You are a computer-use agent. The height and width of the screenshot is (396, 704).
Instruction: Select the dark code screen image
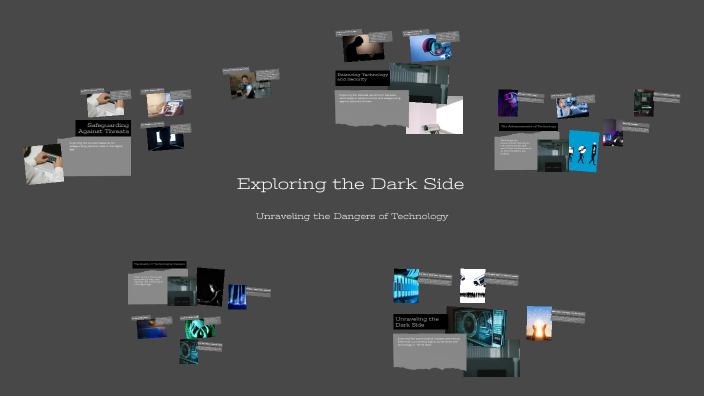[x=643, y=103]
